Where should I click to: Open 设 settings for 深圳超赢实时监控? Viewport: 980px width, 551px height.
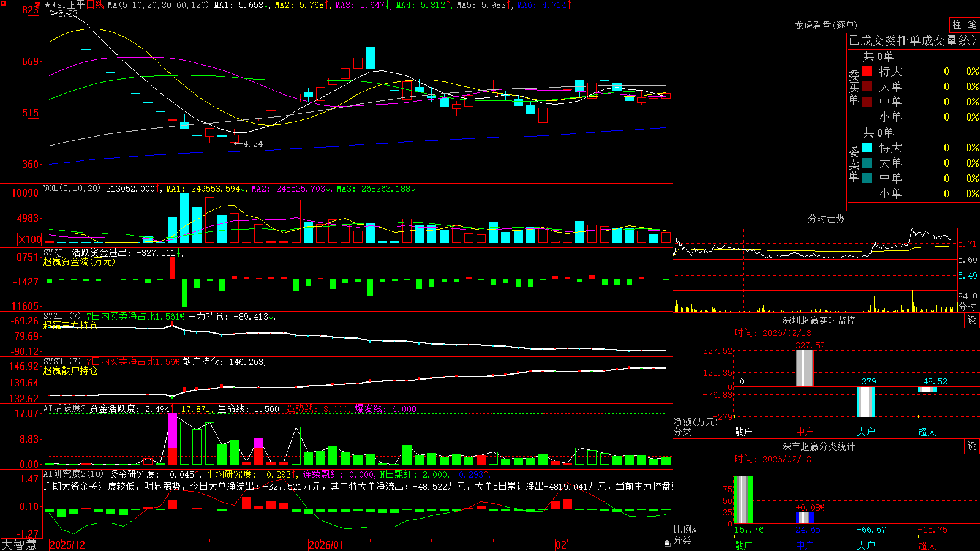point(972,320)
